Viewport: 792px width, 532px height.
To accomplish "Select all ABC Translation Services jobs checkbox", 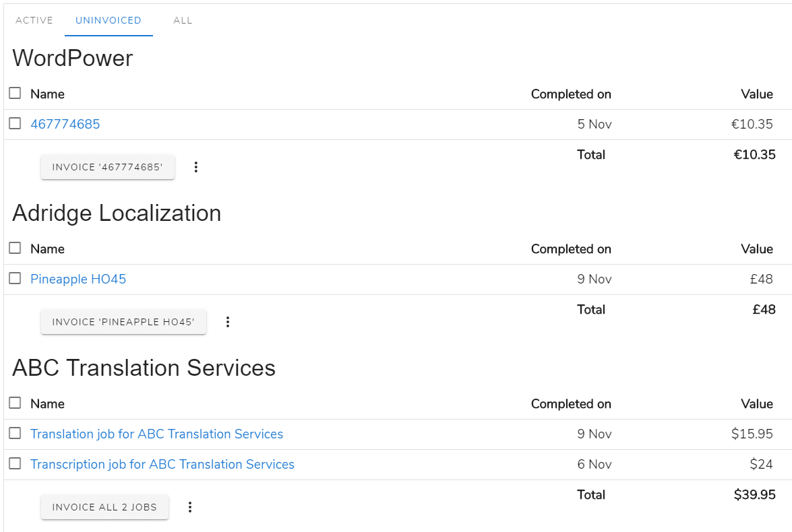I will tap(15, 403).
